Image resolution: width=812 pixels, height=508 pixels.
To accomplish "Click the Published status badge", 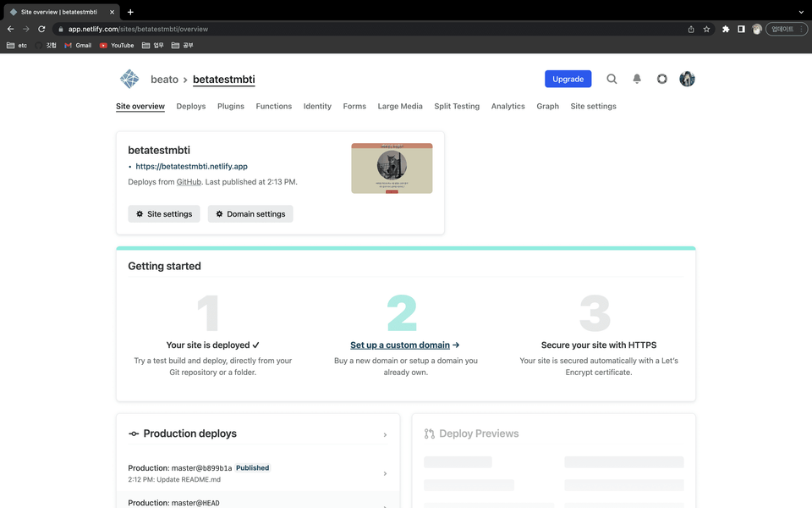I will coord(252,467).
